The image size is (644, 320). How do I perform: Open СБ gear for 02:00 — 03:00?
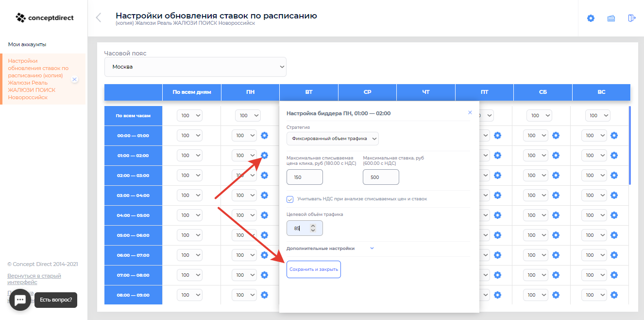click(x=556, y=175)
